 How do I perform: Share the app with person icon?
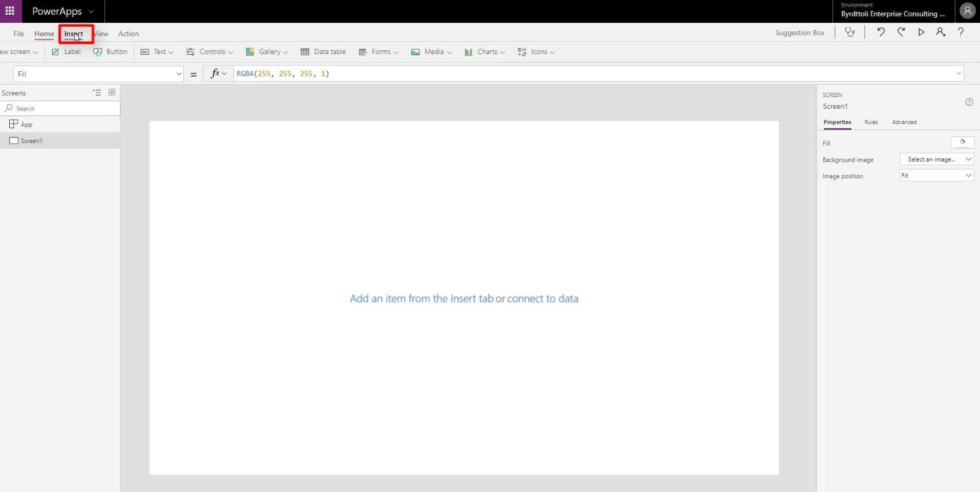click(941, 33)
